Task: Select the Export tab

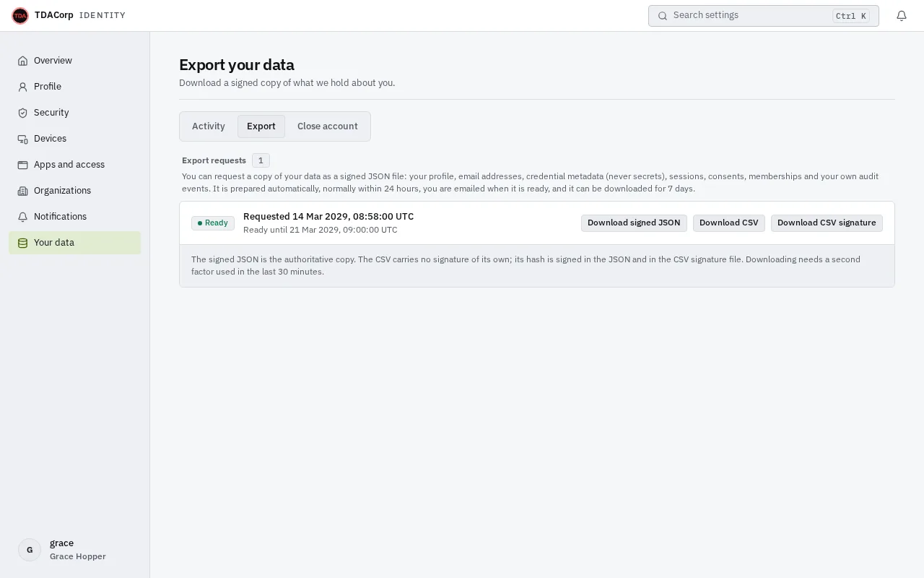Action: [261, 126]
